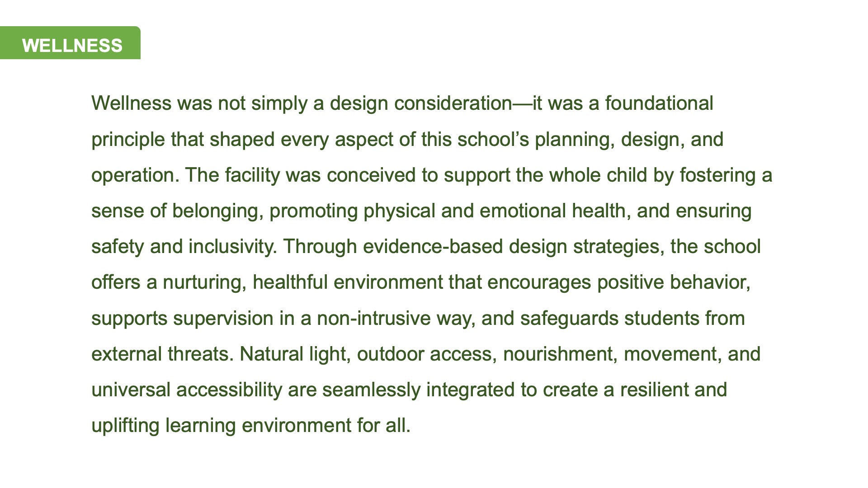The image size is (868, 488).
Task: Click the word "belonging," in the text
Action: point(218,211)
